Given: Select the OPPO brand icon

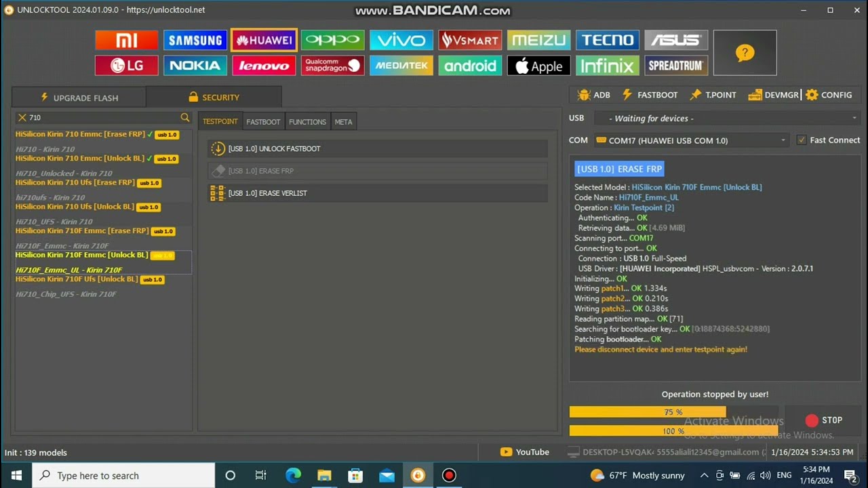Looking at the screenshot, I should [332, 40].
